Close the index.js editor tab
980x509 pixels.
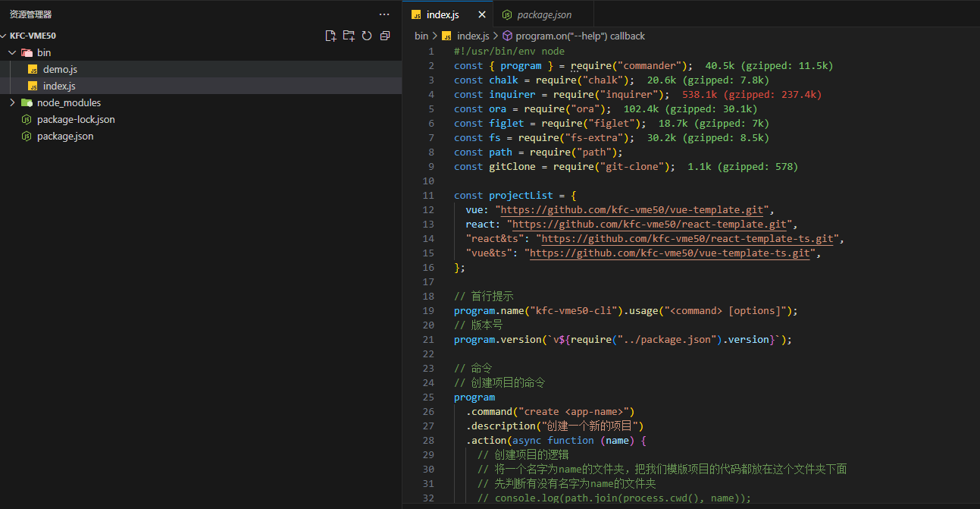click(482, 14)
